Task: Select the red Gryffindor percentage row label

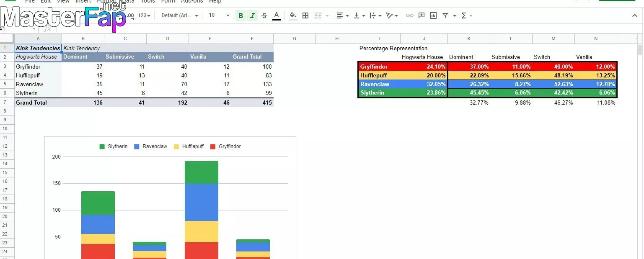Action: click(379, 67)
